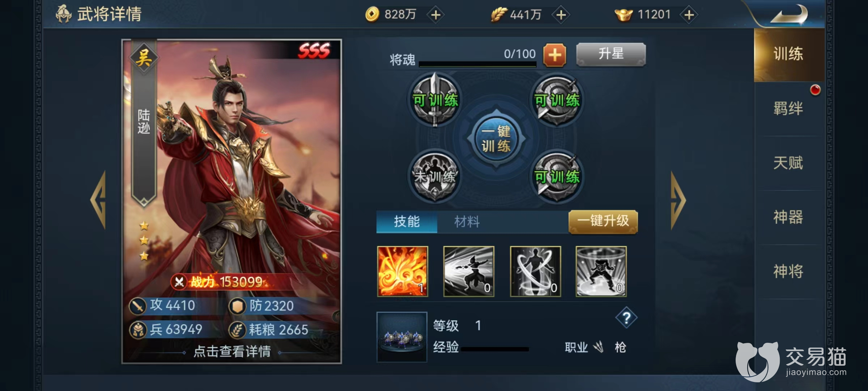Click the 一键升级 button

click(x=603, y=222)
